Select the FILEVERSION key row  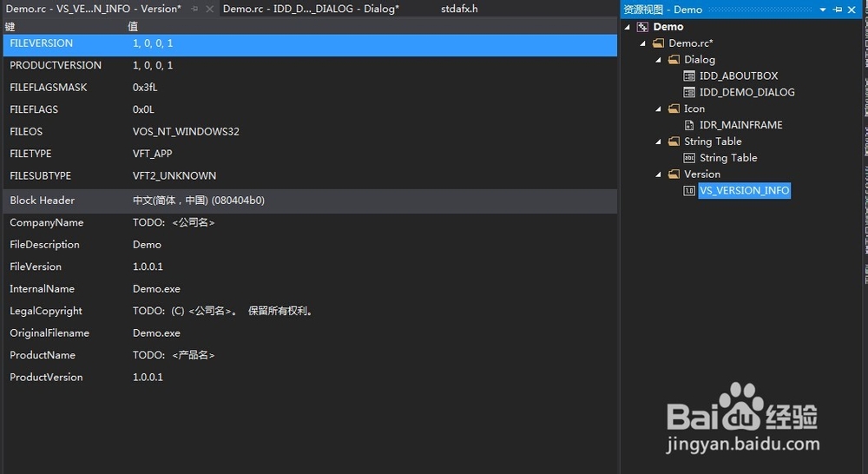[310, 45]
